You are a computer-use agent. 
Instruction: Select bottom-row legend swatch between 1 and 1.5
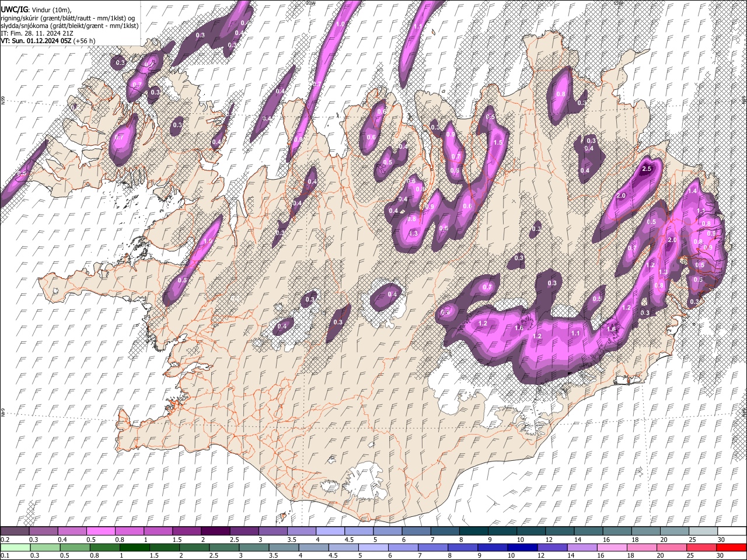click(x=134, y=547)
